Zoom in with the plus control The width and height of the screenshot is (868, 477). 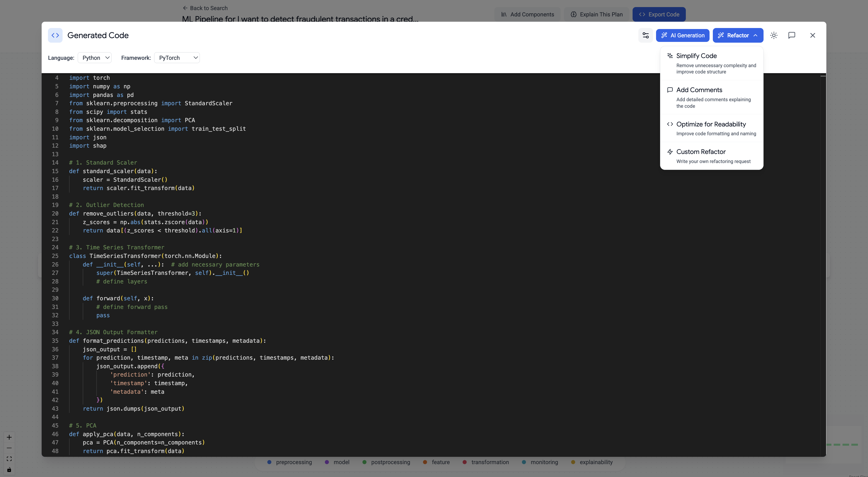point(9,437)
